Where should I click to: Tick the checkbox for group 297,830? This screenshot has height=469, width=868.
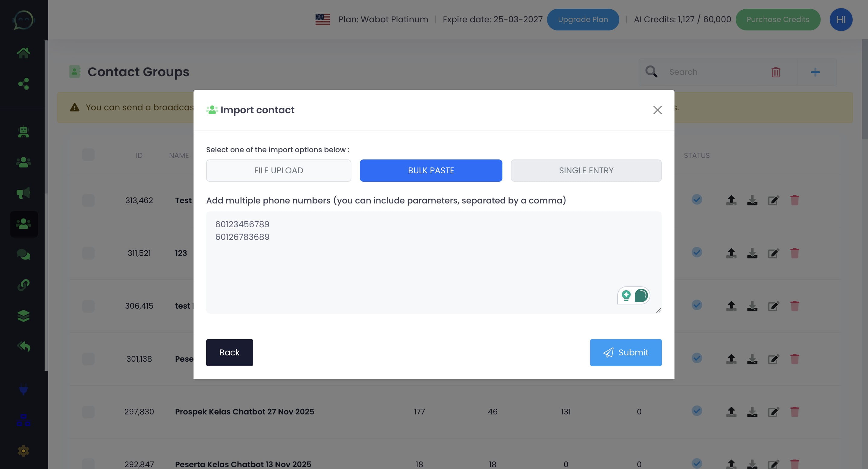[88, 411]
